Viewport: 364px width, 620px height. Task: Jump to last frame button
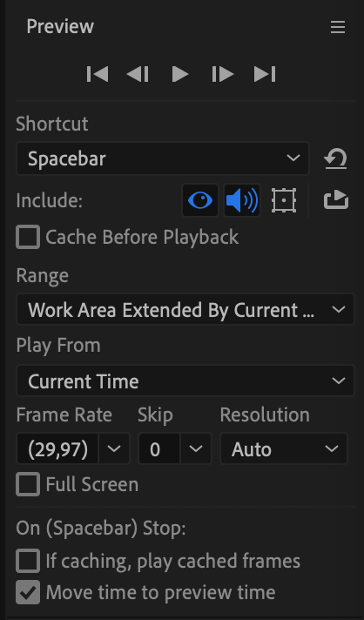coord(265,74)
